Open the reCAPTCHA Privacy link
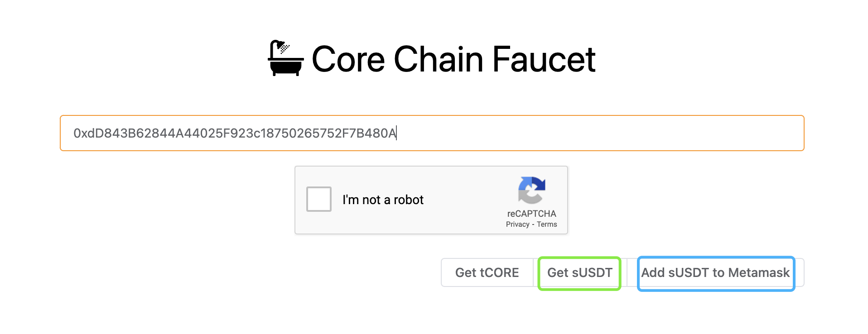868x334 pixels. pos(517,224)
